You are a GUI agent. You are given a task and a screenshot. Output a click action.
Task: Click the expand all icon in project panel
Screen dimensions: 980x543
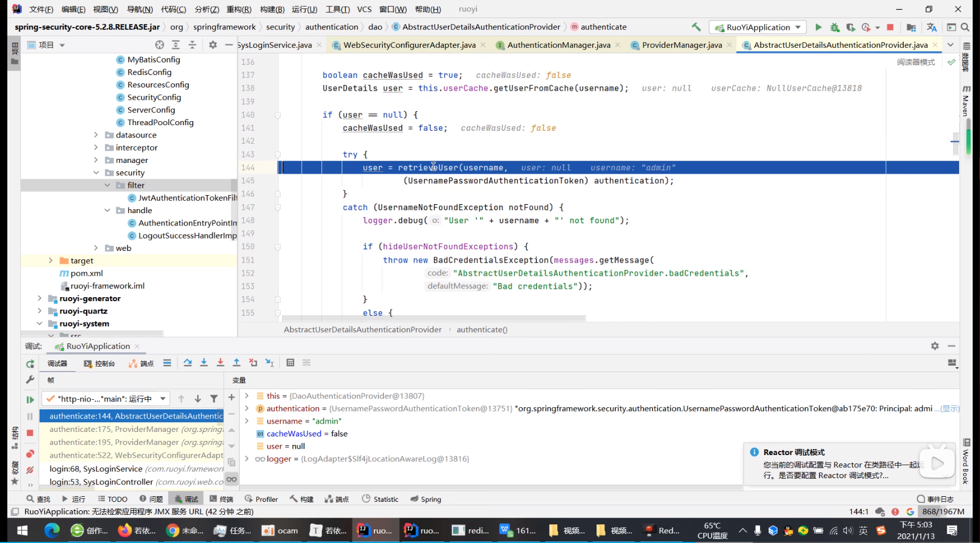pyautogui.click(x=176, y=45)
